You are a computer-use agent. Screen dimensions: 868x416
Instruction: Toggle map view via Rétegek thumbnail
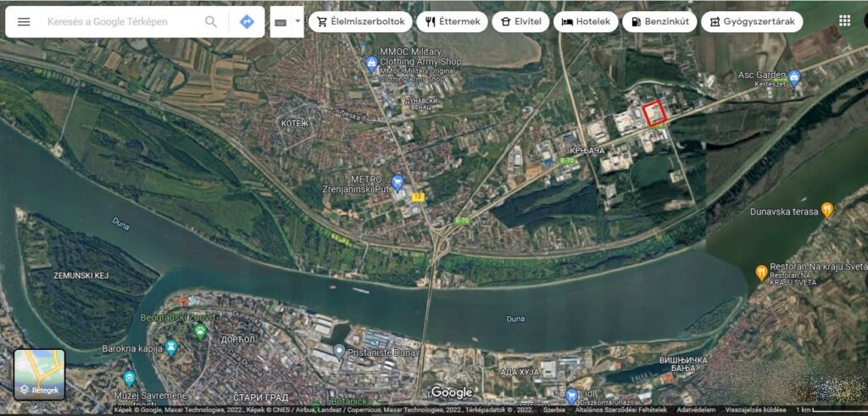pos(39,374)
